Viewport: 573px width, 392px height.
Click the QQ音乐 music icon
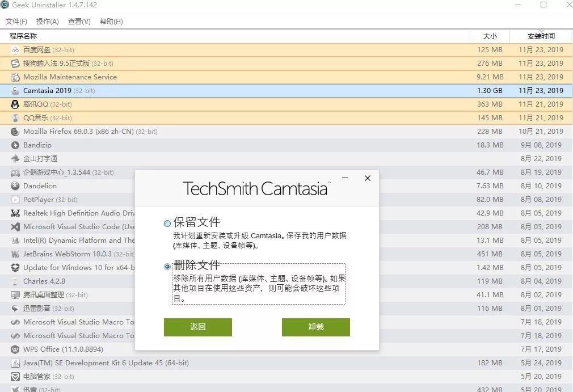15,118
